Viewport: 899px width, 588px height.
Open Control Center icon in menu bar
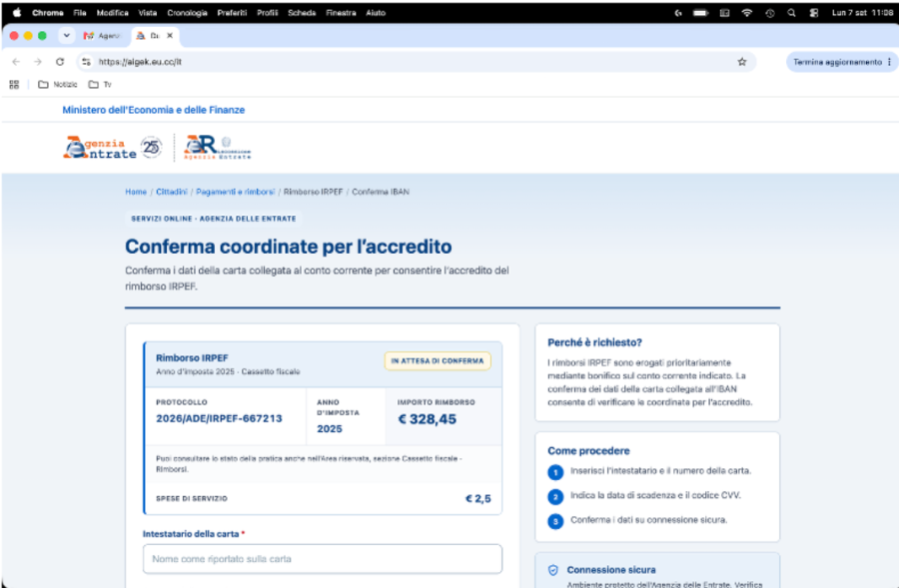click(813, 13)
